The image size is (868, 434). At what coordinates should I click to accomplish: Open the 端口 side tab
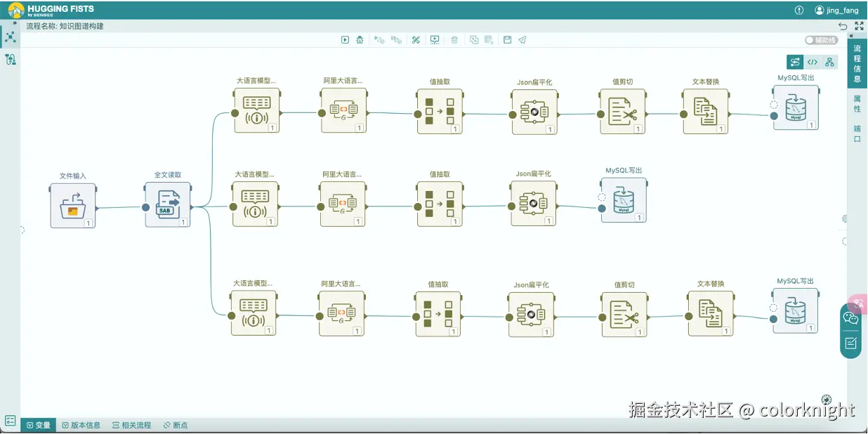(857, 134)
